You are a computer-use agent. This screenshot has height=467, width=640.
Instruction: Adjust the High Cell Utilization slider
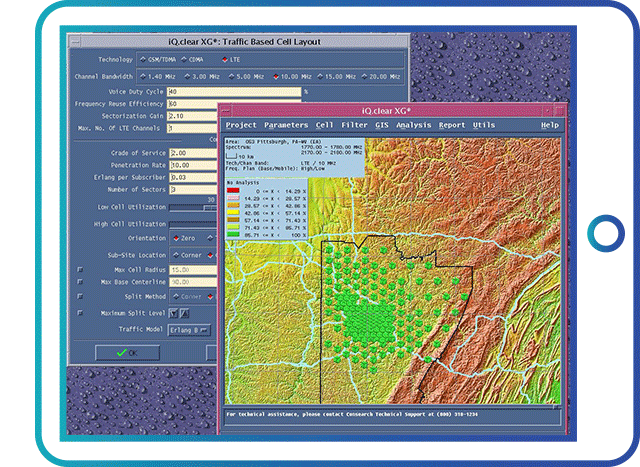tap(193, 224)
